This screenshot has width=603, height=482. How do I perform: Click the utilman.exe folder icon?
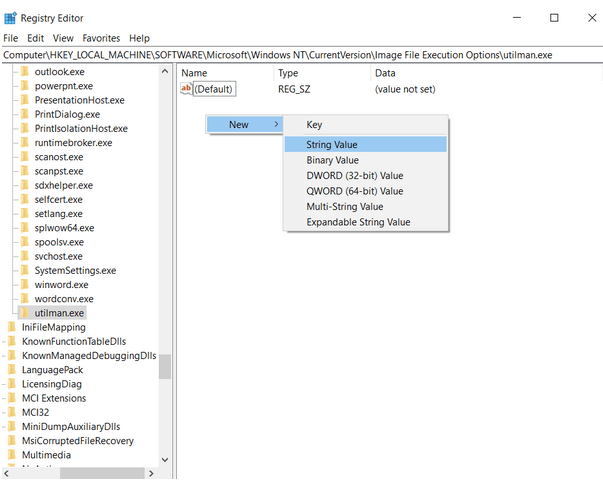coord(25,313)
